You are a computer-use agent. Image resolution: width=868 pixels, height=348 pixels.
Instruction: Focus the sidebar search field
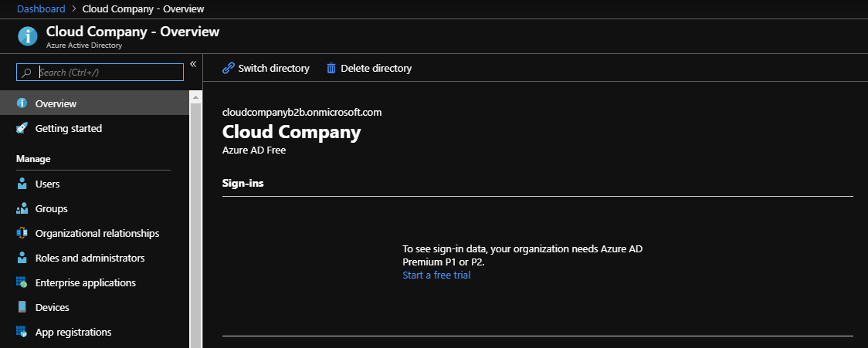(x=100, y=72)
